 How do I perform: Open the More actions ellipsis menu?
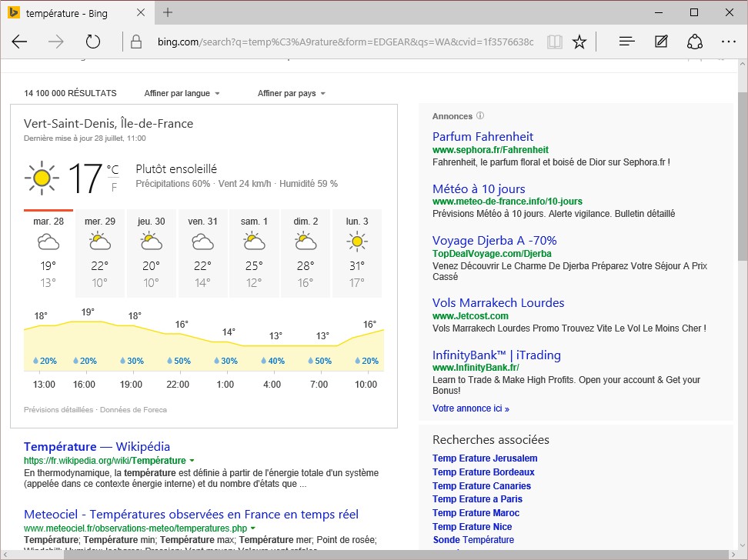click(x=728, y=42)
